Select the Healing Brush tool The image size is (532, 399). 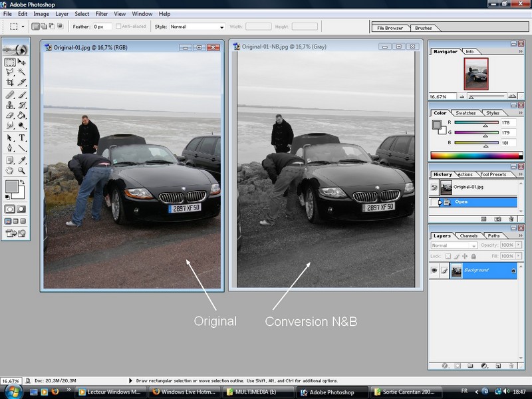coord(10,95)
